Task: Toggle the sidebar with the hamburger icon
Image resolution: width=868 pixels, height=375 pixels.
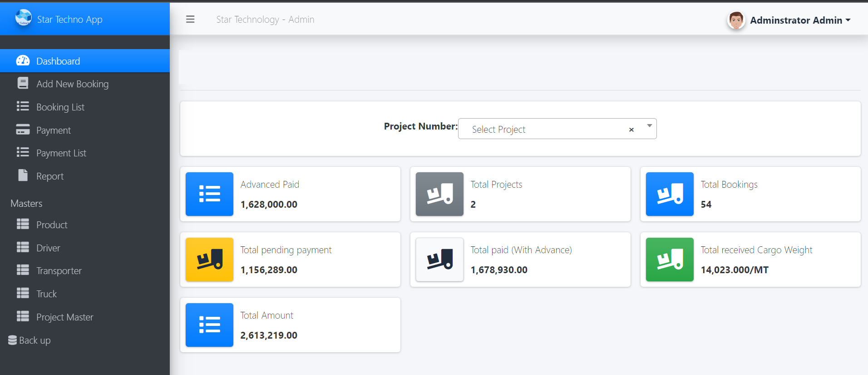Action: 190,19
